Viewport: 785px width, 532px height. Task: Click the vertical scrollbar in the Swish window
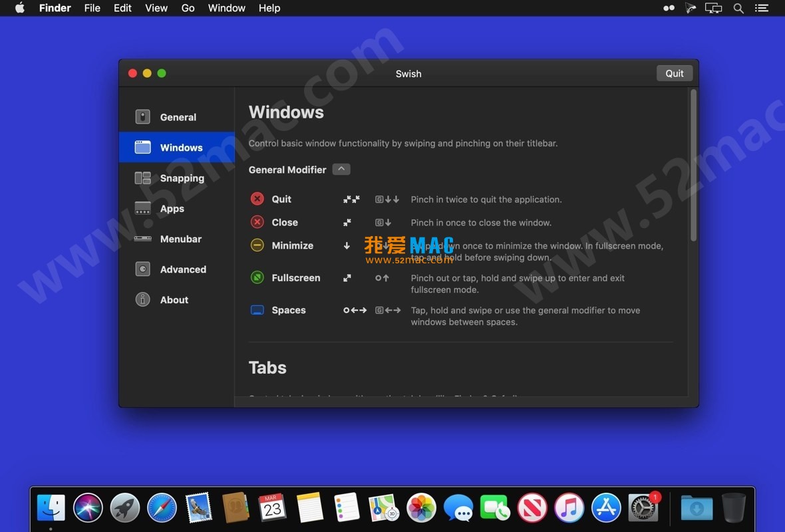693,165
